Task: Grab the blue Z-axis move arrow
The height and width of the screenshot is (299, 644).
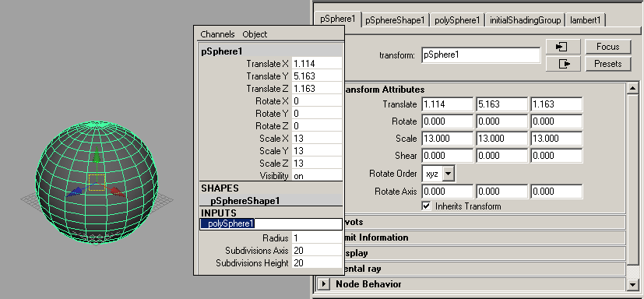Action: [x=75, y=192]
